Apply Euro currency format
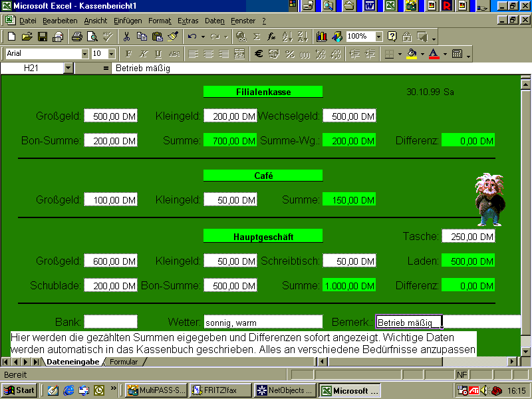The image size is (532, 399). pyautogui.click(x=259, y=54)
